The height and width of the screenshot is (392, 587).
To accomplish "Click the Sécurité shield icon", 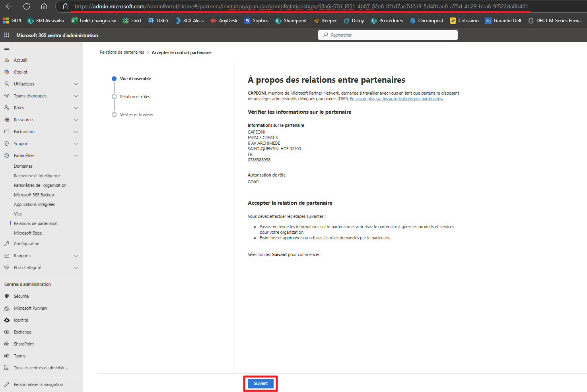I will [7, 296].
